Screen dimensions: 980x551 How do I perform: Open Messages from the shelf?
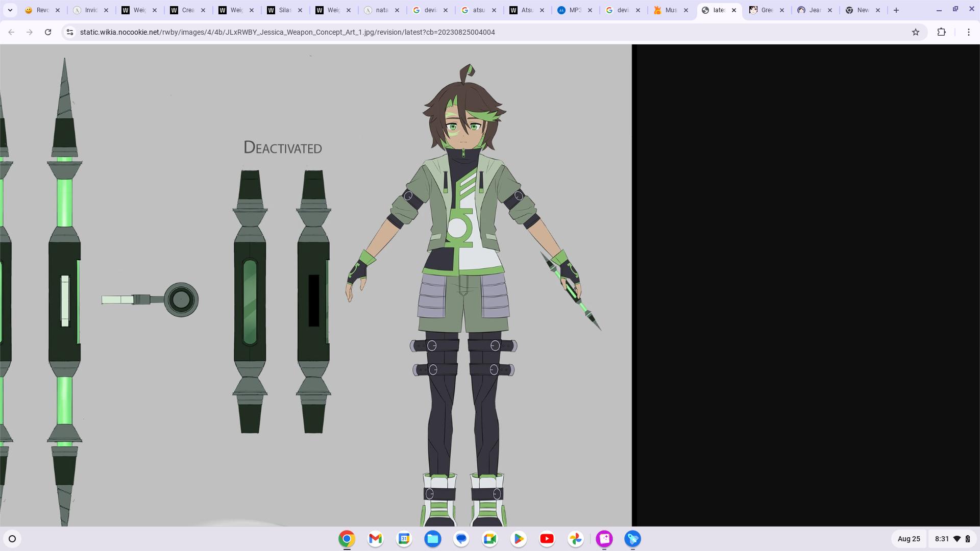461,539
